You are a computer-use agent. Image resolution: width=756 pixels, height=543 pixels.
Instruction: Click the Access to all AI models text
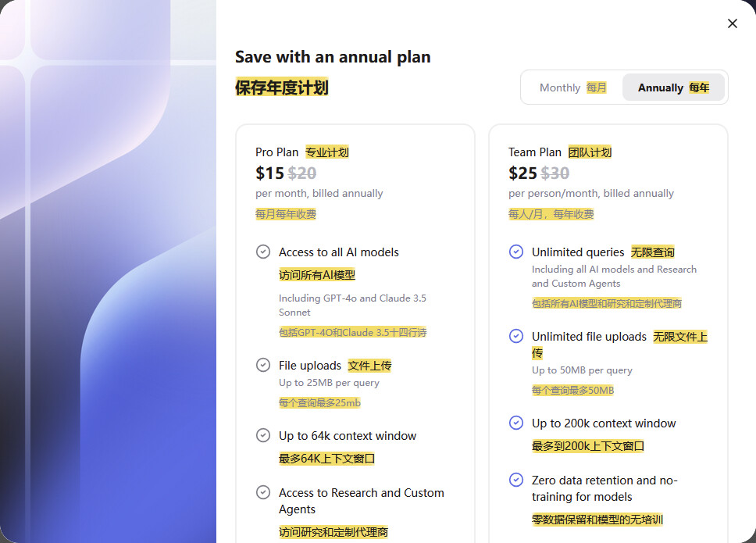pyautogui.click(x=339, y=252)
